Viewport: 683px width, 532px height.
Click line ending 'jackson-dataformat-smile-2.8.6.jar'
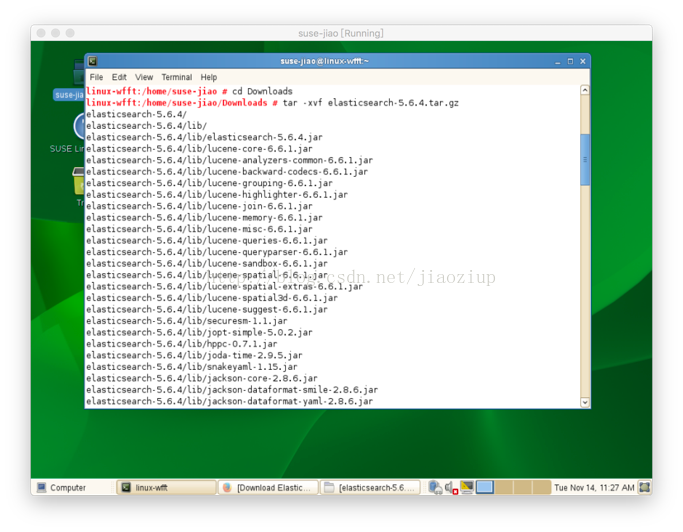click(x=232, y=390)
